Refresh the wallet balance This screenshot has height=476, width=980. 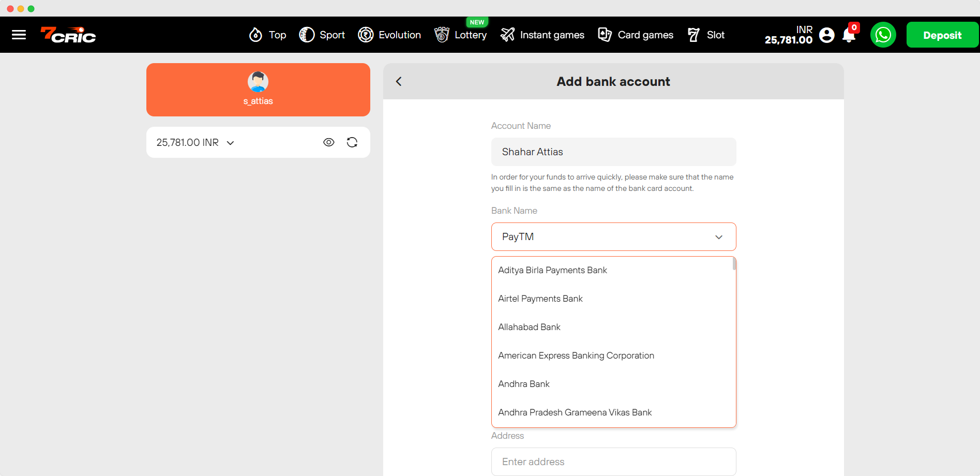pyautogui.click(x=352, y=142)
